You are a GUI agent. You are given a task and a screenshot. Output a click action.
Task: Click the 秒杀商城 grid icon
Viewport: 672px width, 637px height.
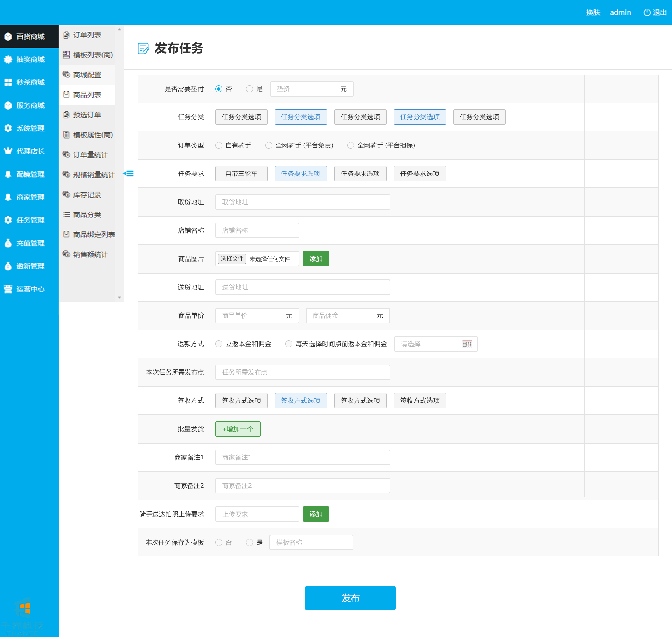point(8,82)
